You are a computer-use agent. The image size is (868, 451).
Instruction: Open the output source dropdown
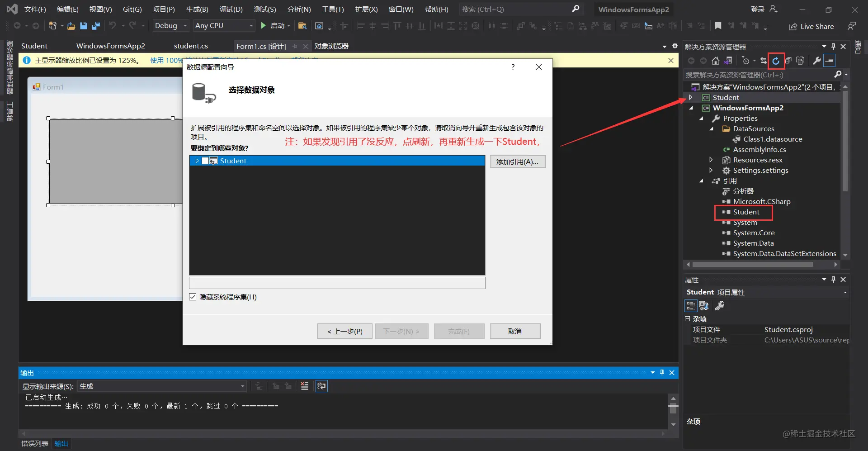162,386
